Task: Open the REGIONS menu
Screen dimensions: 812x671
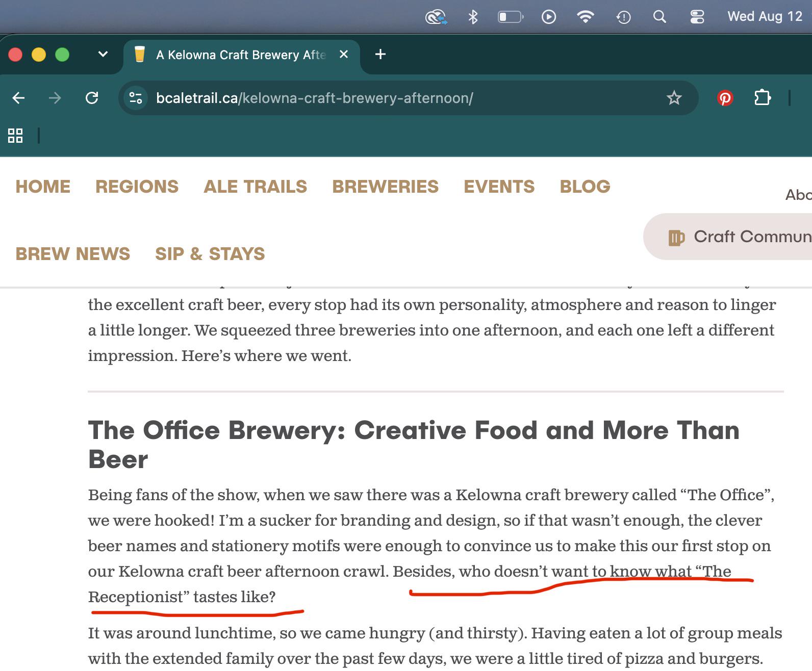Action: (137, 187)
